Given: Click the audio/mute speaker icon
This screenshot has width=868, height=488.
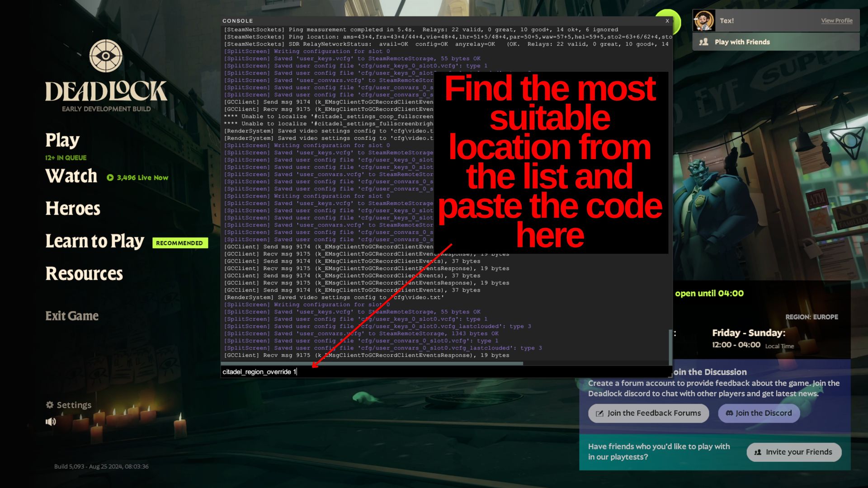Looking at the screenshot, I should pos(51,421).
